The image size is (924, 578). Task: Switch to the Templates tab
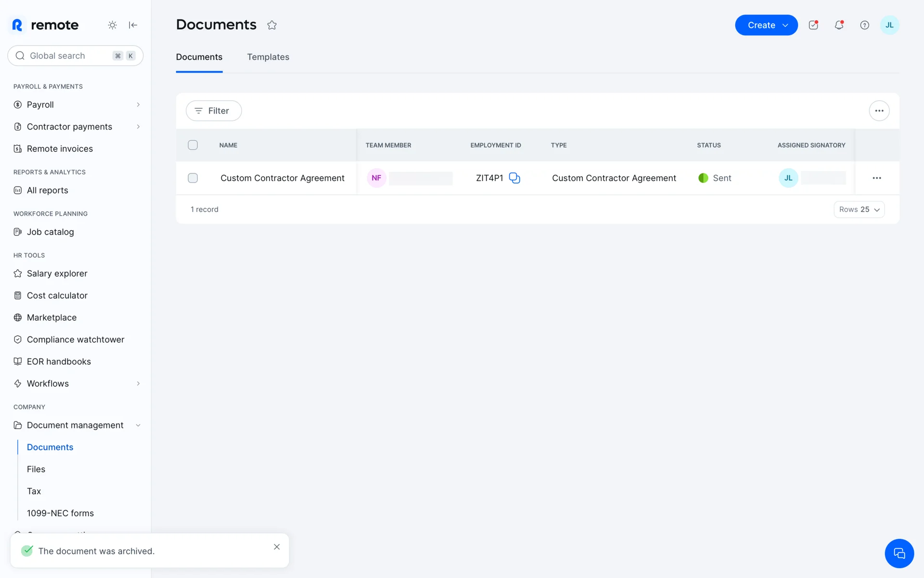click(x=268, y=57)
